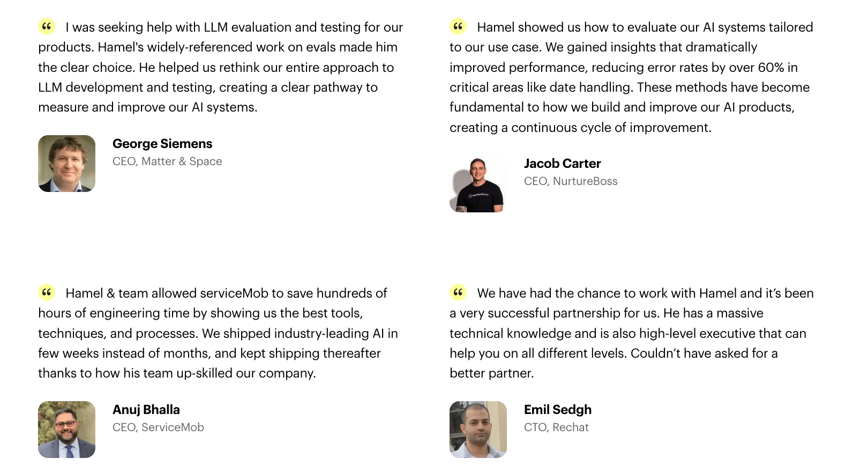Click Anuj Bhalla's profile photo
Image resolution: width=868 pixels, height=473 pixels.
tap(67, 430)
